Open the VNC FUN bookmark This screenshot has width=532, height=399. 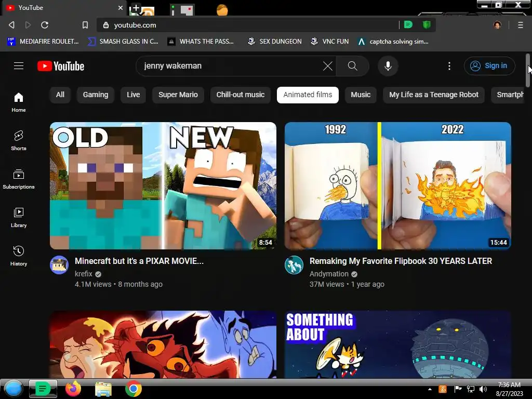coord(329,42)
